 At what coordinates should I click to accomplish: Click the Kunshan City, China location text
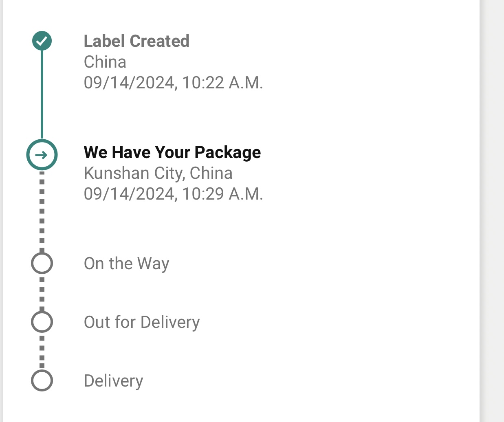(158, 173)
